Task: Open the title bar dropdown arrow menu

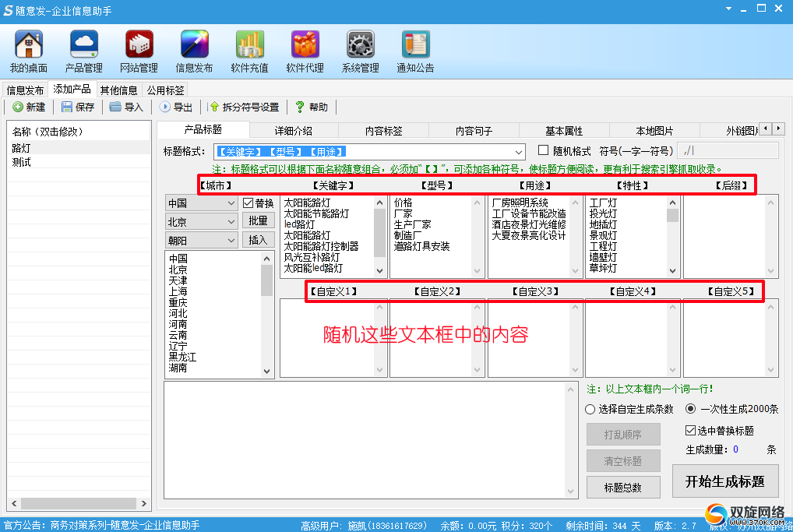Action: click(729, 9)
